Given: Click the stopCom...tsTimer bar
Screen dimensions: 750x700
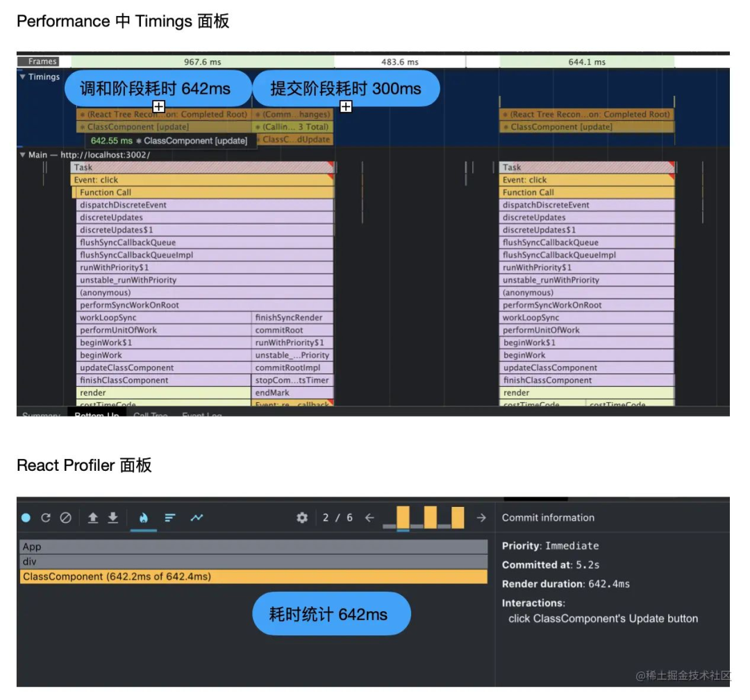Looking at the screenshot, I should [292, 380].
